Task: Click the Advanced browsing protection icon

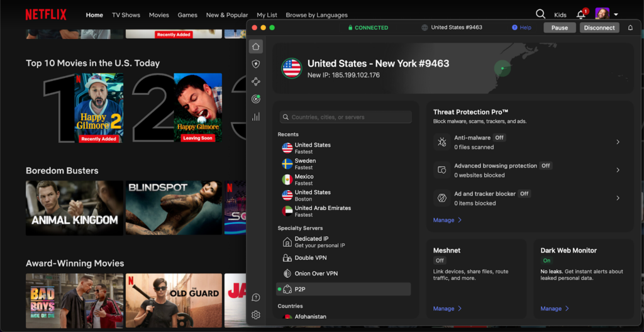Action: pos(442,170)
